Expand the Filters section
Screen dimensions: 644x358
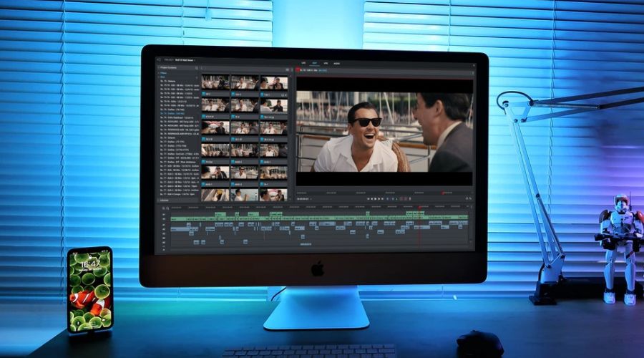[x=162, y=73]
